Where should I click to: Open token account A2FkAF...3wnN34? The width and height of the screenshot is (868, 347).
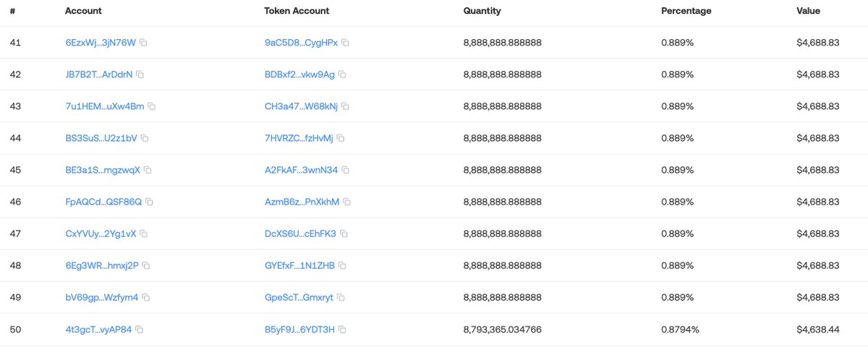pos(301,170)
